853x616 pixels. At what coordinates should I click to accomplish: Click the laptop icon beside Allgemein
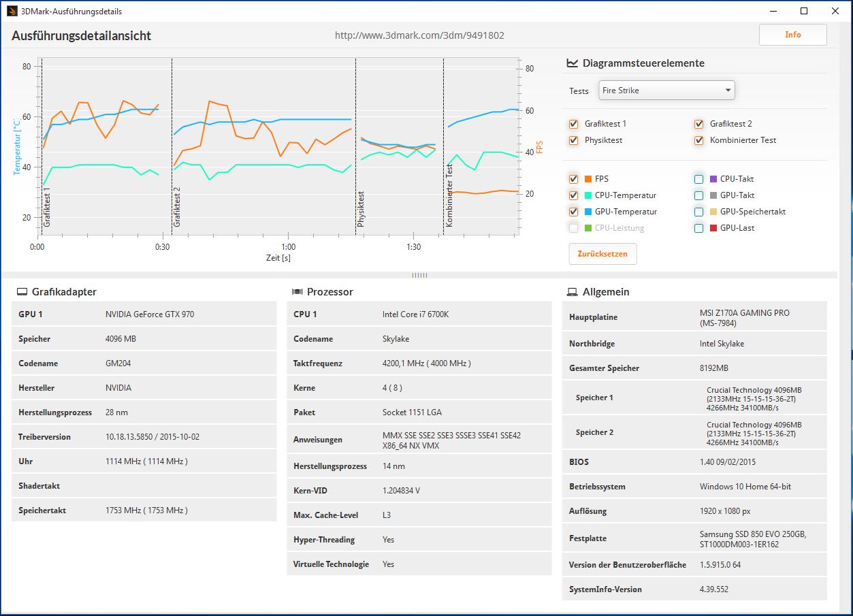(572, 292)
